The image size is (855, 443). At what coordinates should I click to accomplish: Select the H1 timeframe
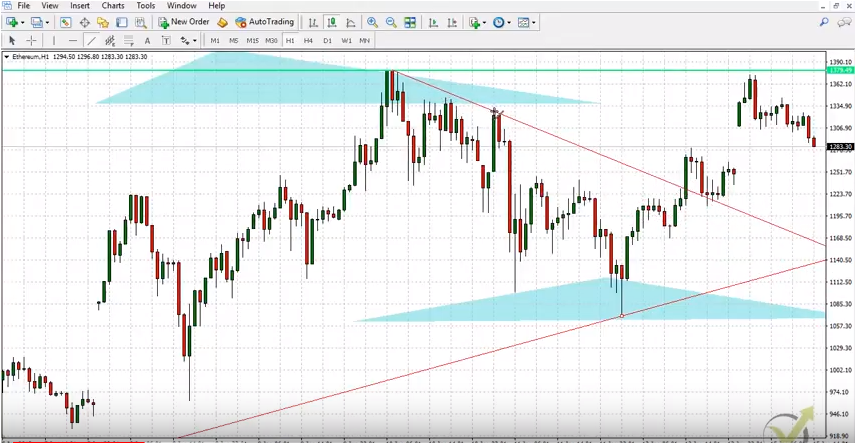290,40
